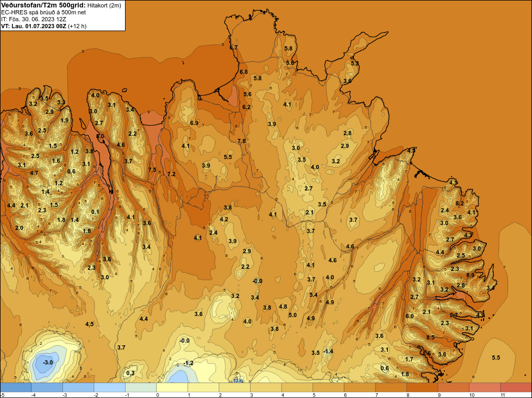
Task: Click the legend color between -5 and -4
Action: [x=15, y=387]
